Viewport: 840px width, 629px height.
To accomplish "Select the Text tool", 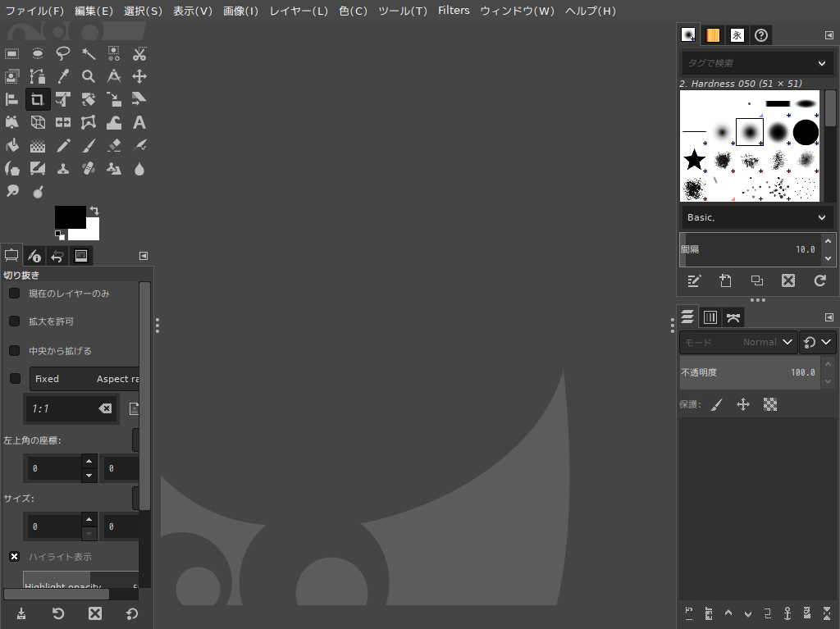I will tap(139, 123).
